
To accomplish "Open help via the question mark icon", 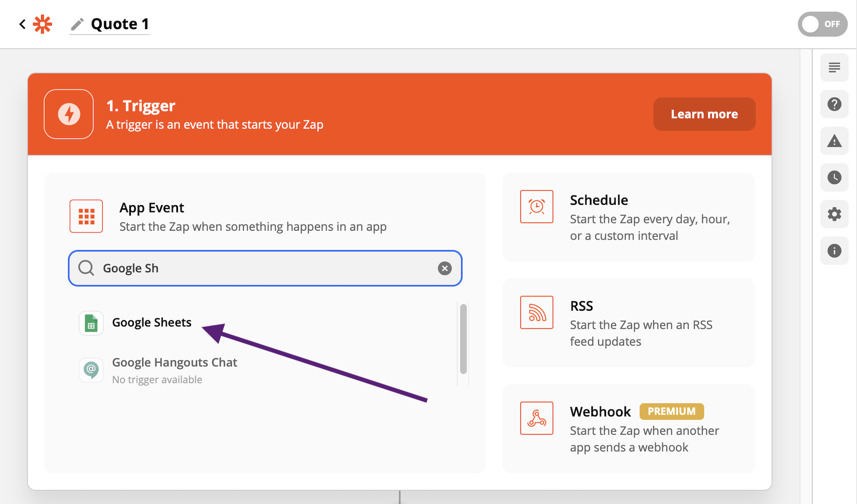I will (x=834, y=104).
